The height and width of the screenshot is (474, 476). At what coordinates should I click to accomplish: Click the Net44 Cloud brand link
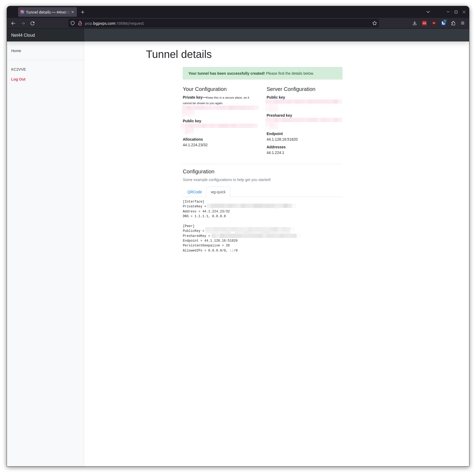[23, 35]
